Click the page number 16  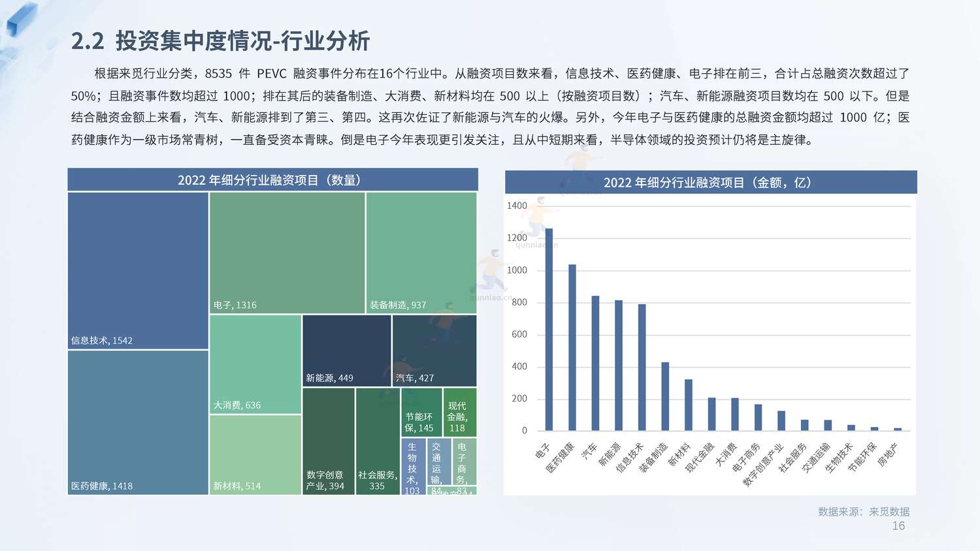point(898,526)
